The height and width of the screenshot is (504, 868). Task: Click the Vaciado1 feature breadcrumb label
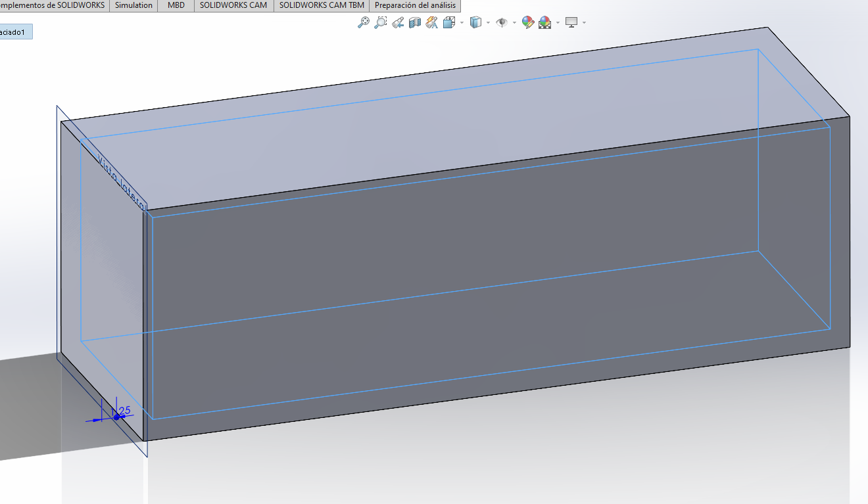pos(16,32)
